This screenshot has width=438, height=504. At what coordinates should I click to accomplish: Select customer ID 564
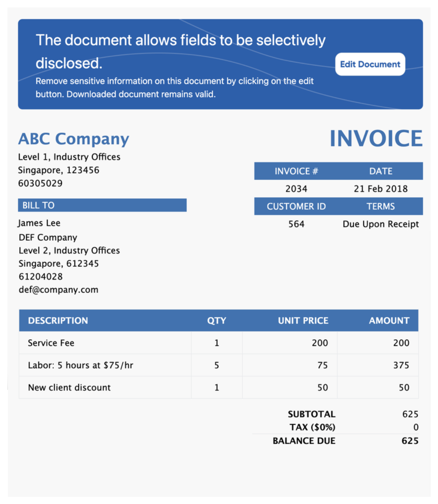coord(296,224)
